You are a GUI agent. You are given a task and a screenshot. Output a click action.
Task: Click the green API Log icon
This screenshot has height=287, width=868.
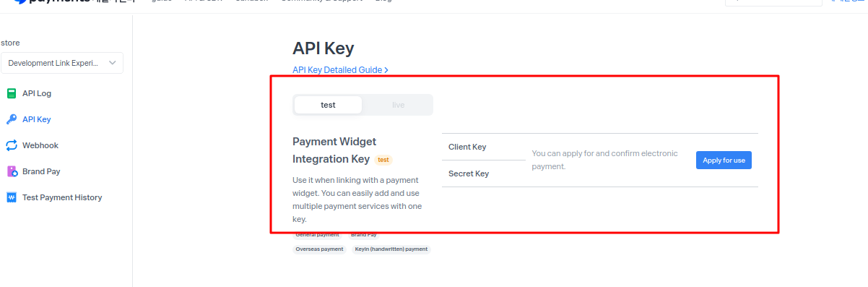pyautogui.click(x=12, y=93)
